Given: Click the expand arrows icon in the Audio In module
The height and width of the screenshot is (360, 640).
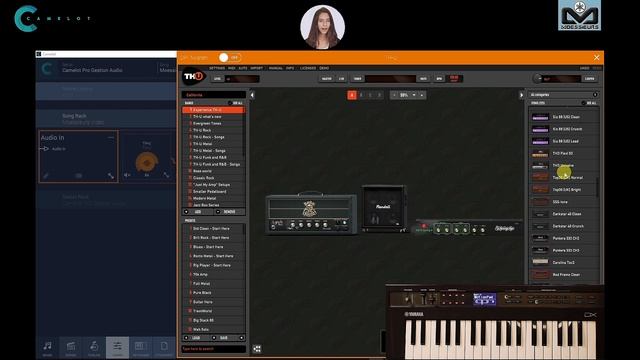Looking at the screenshot, I should 111,176.
